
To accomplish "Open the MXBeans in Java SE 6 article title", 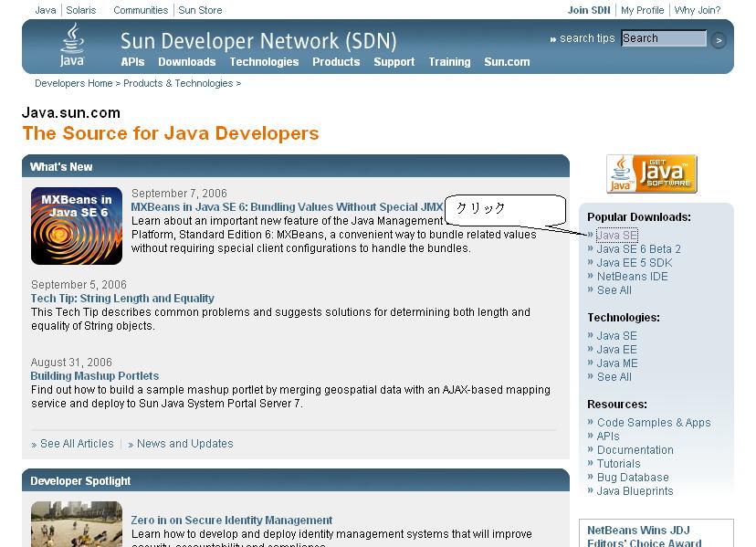I will click(287, 207).
